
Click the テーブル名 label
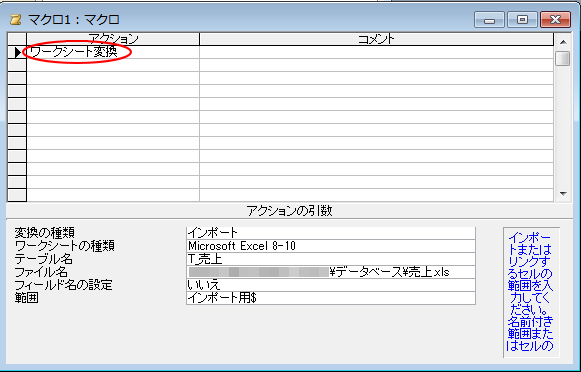44,259
